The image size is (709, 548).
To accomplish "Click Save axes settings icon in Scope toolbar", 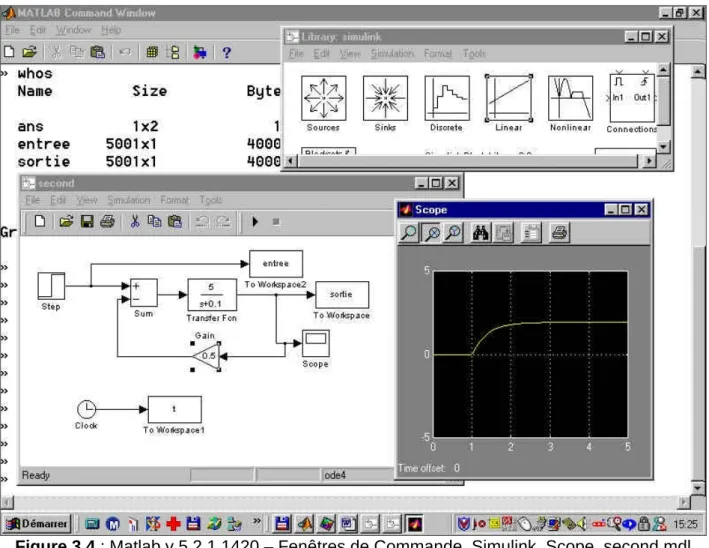I will [504, 233].
